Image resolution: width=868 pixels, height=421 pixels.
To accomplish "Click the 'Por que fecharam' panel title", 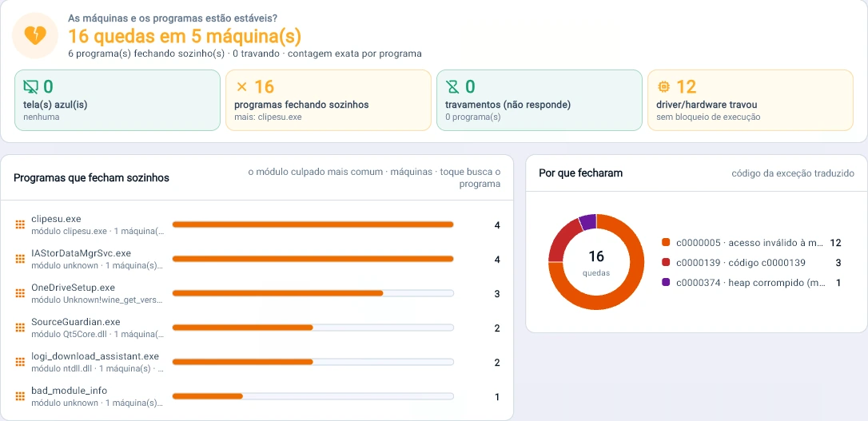I will pos(581,173).
